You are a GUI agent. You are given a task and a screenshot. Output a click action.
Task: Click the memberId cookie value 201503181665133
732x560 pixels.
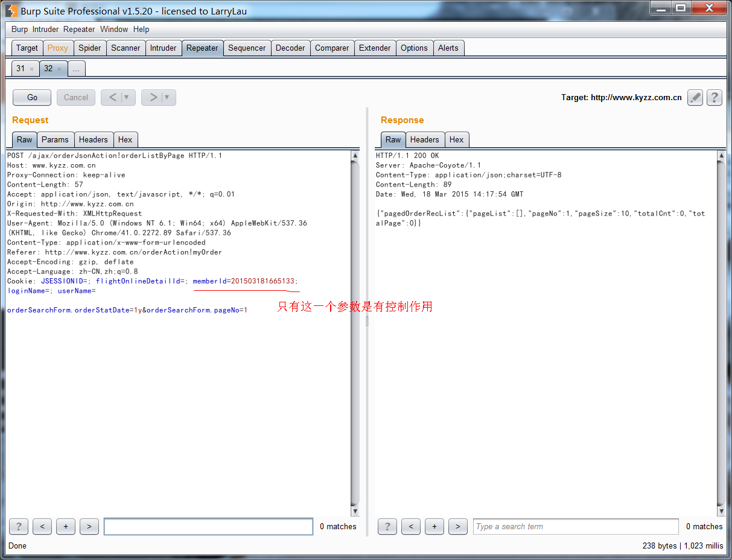(x=263, y=281)
